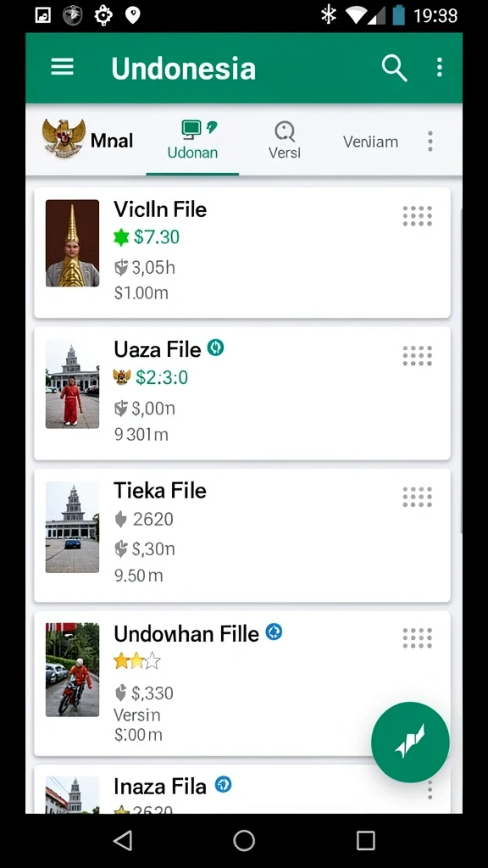Open grid options on Undowhan Fille
The image size is (488, 868).
pos(417,638)
